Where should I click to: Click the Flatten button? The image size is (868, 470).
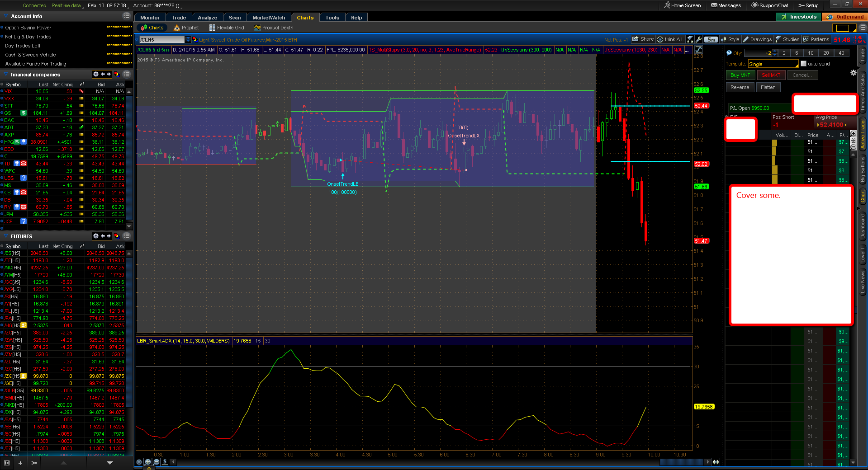[768, 87]
